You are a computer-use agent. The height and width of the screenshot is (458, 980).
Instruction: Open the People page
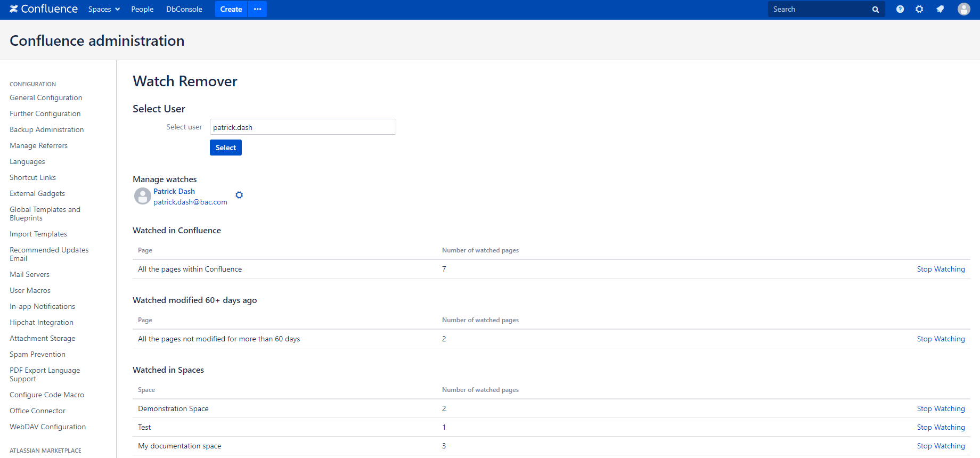point(142,9)
